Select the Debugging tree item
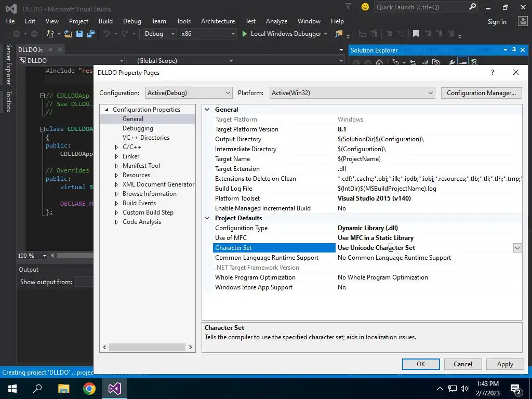This screenshot has height=399, width=532. (x=138, y=128)
